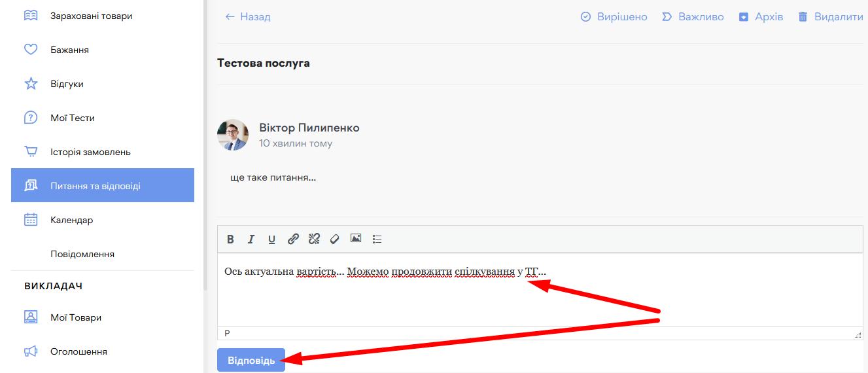868x373 pixels.
Task: Move the question to Архів
Action: [x=761, y=17]
